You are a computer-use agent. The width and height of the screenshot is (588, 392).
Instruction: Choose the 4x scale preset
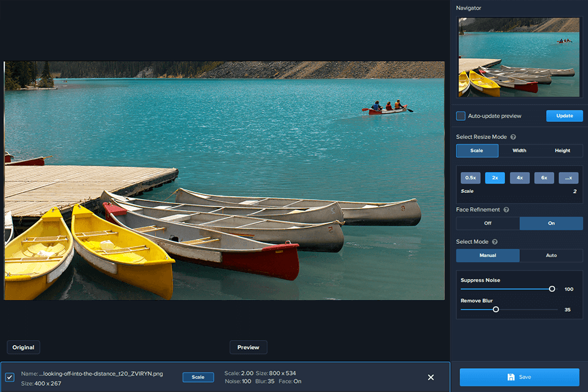519,178
